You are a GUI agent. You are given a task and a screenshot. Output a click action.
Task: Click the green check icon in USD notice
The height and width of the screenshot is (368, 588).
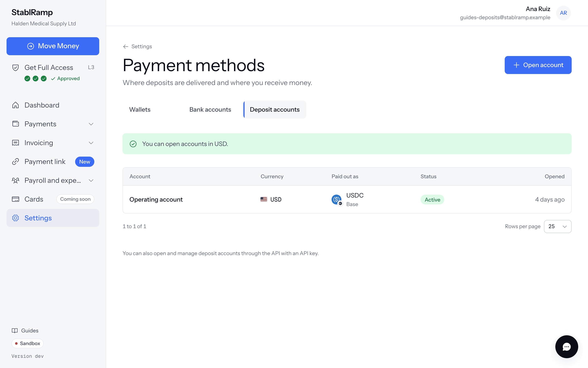(133, 144)
